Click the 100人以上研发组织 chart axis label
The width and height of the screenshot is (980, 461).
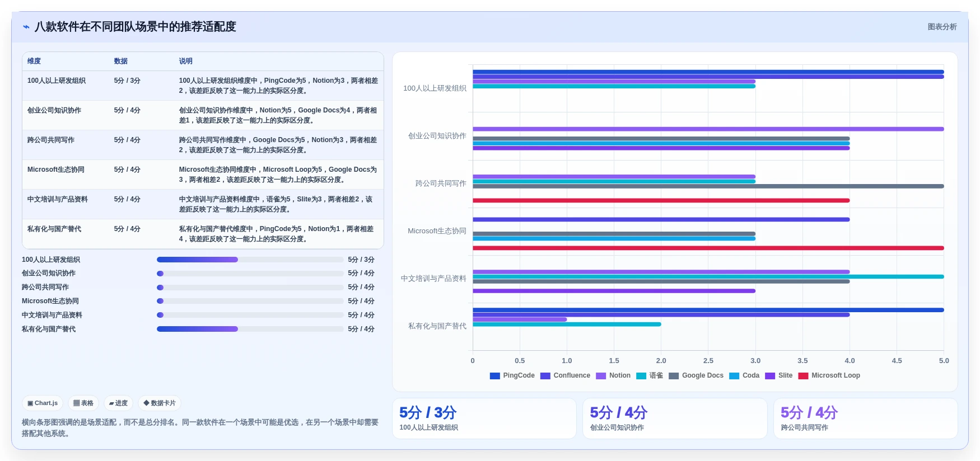[435, 88]
